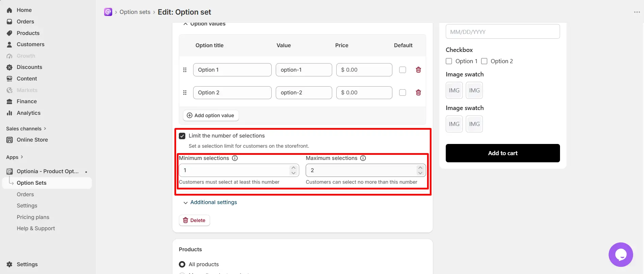Click the MM/DD/YYYY date input field
Screen dimensions: 644x274
click(x=503, y=32)
